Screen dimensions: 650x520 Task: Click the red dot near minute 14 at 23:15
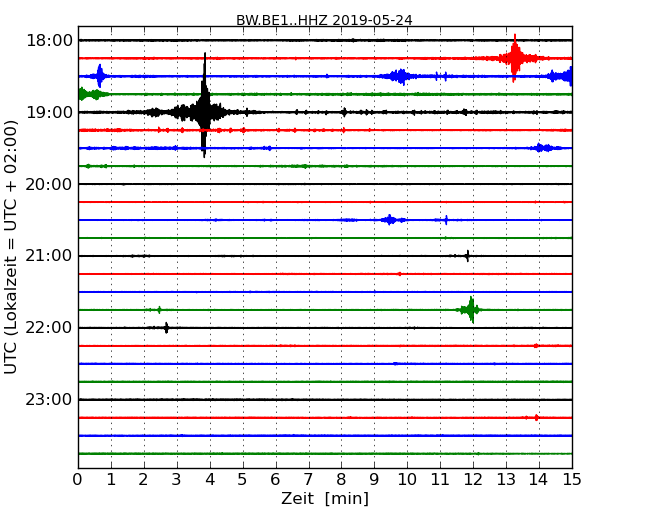click(x=536, y=418)
